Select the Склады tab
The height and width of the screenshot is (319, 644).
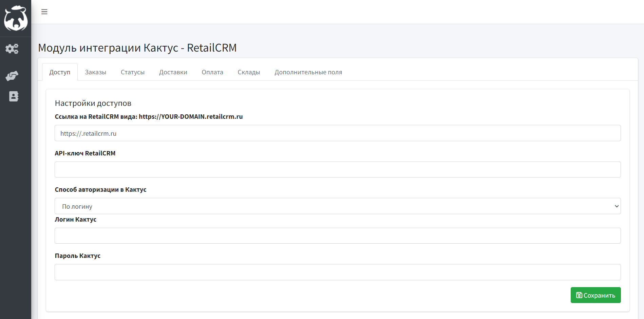pyautogui.click(x=249, y=72)
